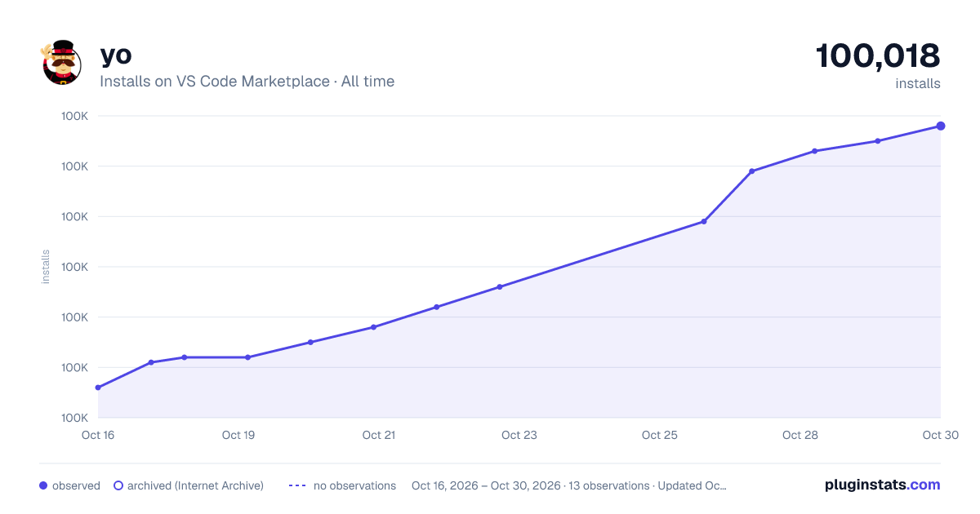This screenshot has height=514, width=980.
Task: Click the hollow archived legend circle
Action: pos(118,485)
